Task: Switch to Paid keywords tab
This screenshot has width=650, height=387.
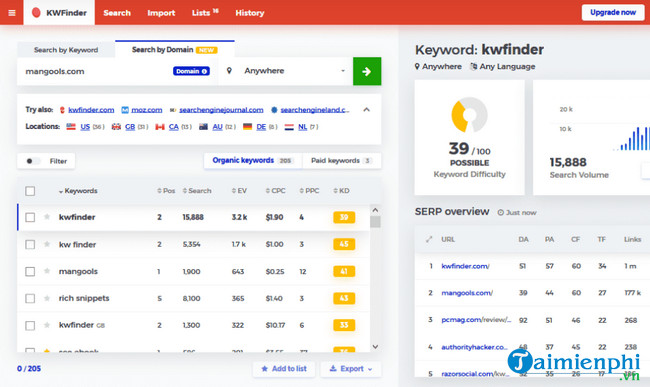Action: [342, 161]
